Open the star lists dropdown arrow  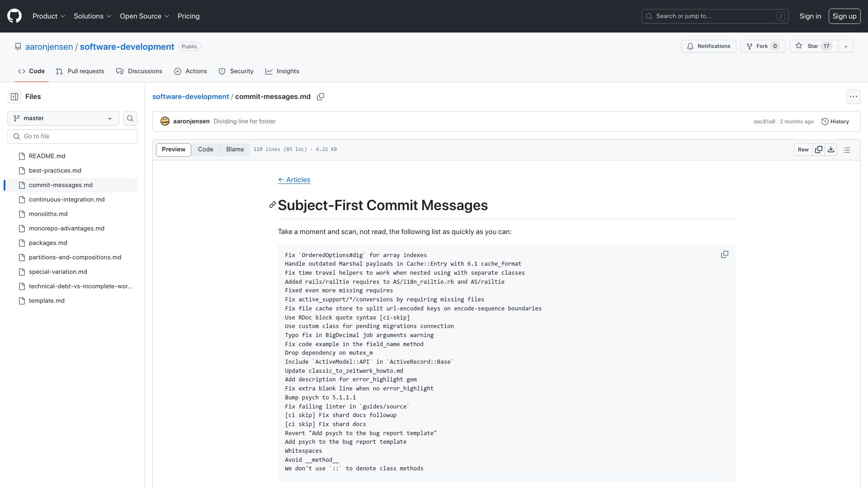845,46
